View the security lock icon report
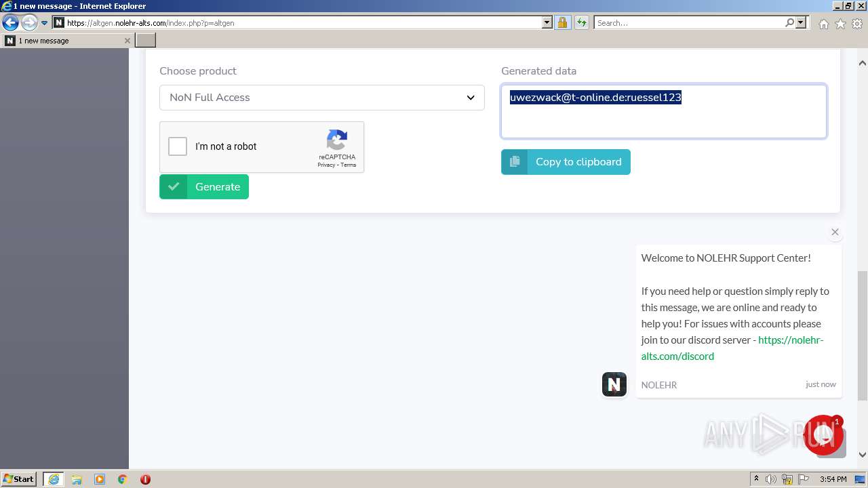 [562, 22]
